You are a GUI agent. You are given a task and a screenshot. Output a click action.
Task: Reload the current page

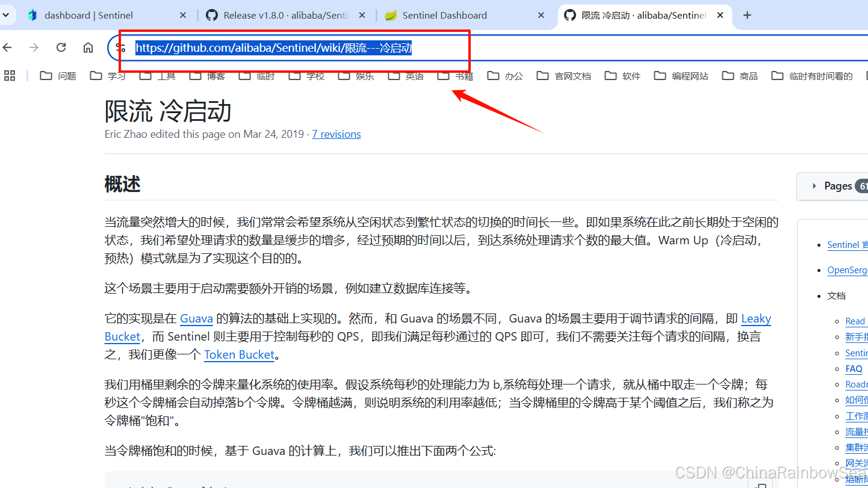coord(61,48)
